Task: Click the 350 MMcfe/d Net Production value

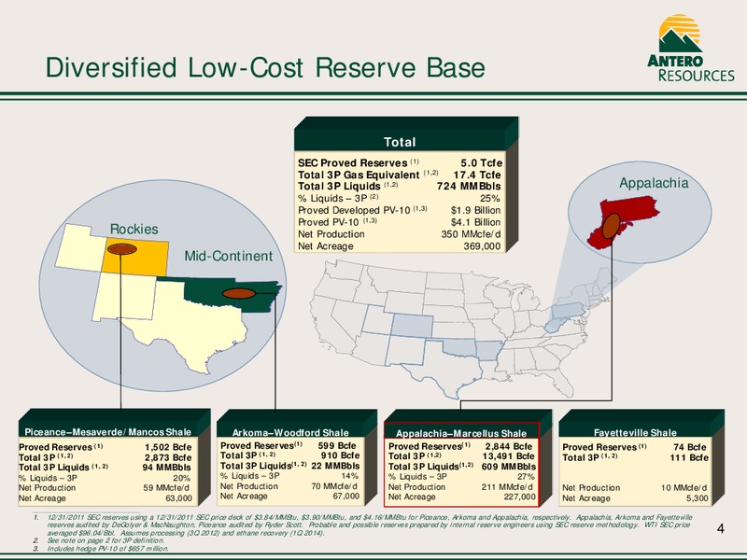Action: point(472,234)
